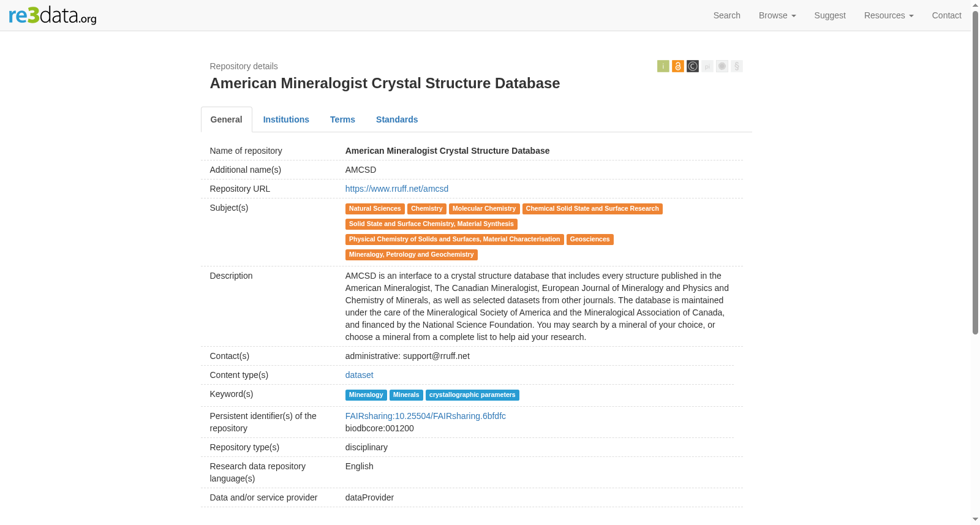
Task: Expand the Browse dropdown menu
Action: (777, 15)
